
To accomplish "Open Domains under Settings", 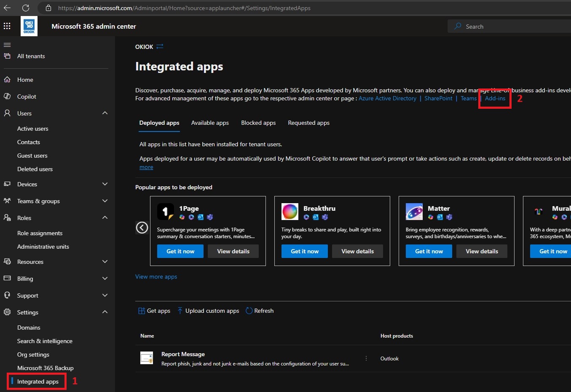I will coord(29,328).
